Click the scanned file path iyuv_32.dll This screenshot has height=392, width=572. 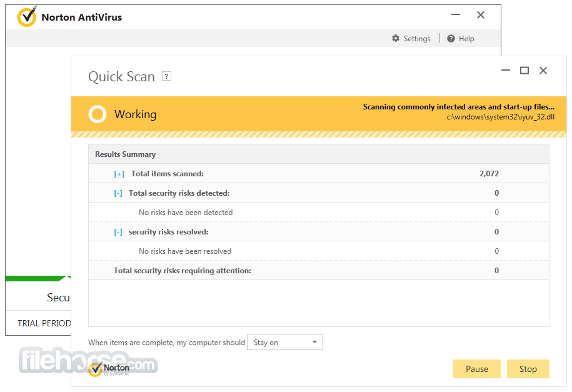501,117
